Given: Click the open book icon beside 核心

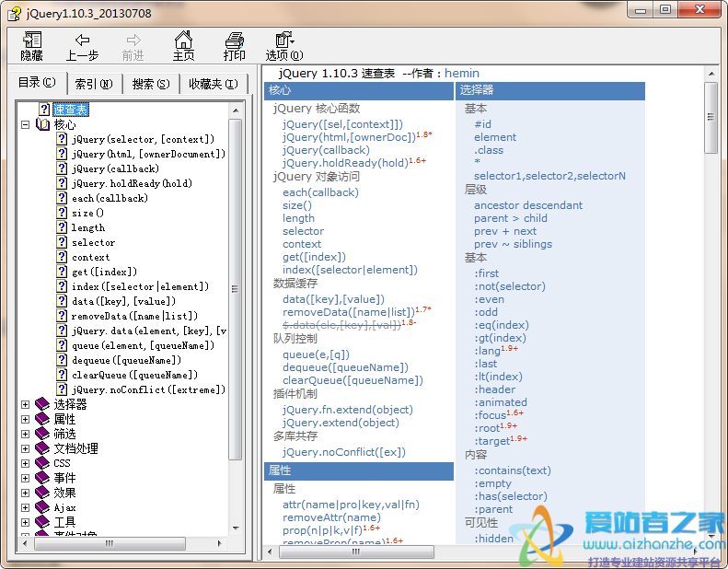Looking at the screenshot, I should [x=42, y=124].
